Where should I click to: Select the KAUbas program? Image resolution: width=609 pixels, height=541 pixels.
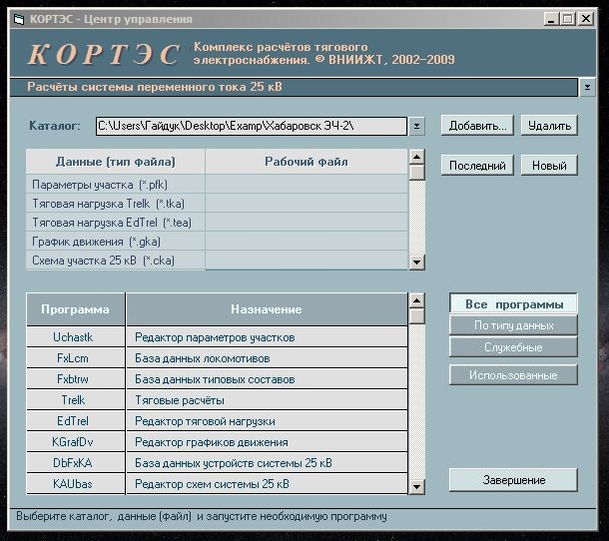pos(76,484)
